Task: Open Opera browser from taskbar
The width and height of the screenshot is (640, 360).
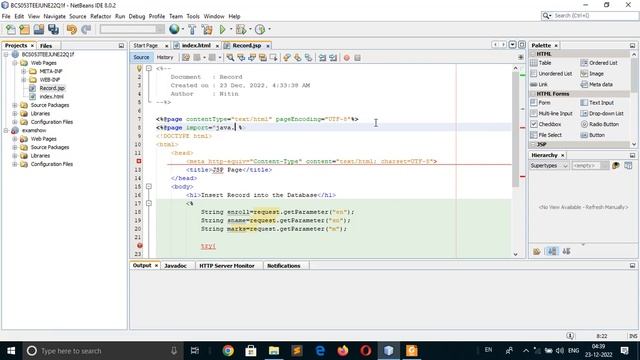Action: [x=366, y=351]
